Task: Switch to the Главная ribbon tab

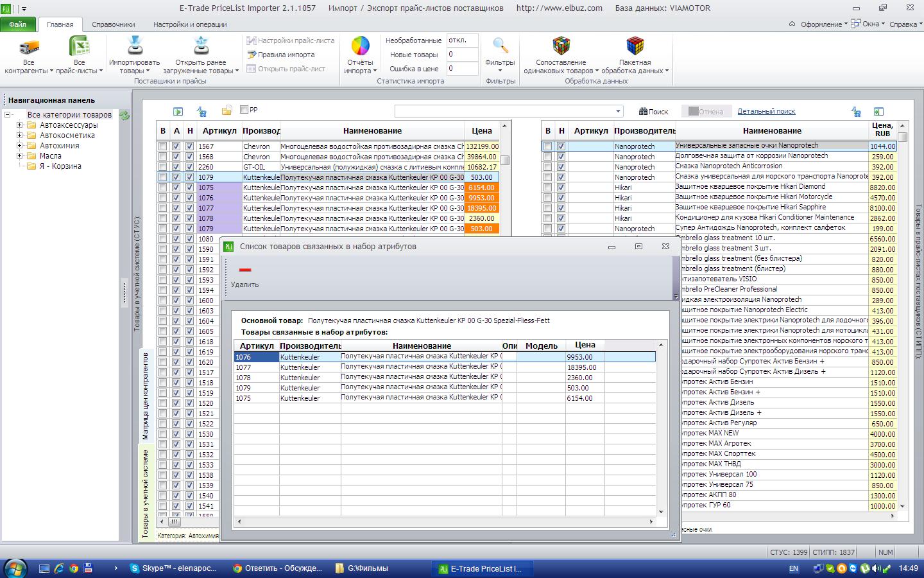Action: point(60,24)
